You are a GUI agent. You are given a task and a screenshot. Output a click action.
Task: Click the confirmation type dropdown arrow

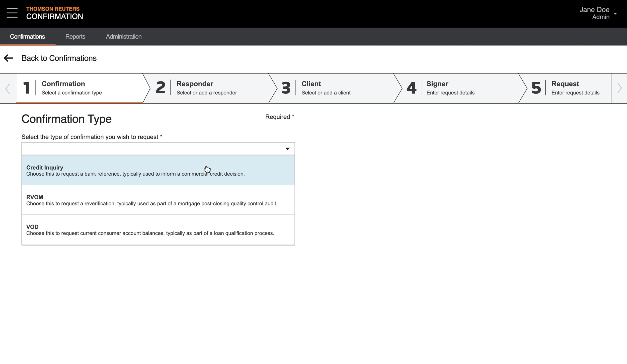click(x=287, y=149)
